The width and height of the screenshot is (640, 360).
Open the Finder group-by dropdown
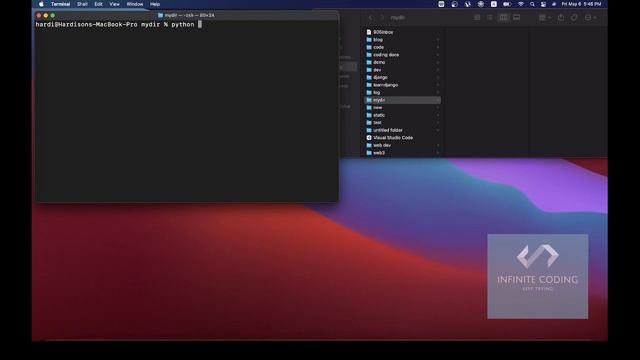(x=545, y=18)
